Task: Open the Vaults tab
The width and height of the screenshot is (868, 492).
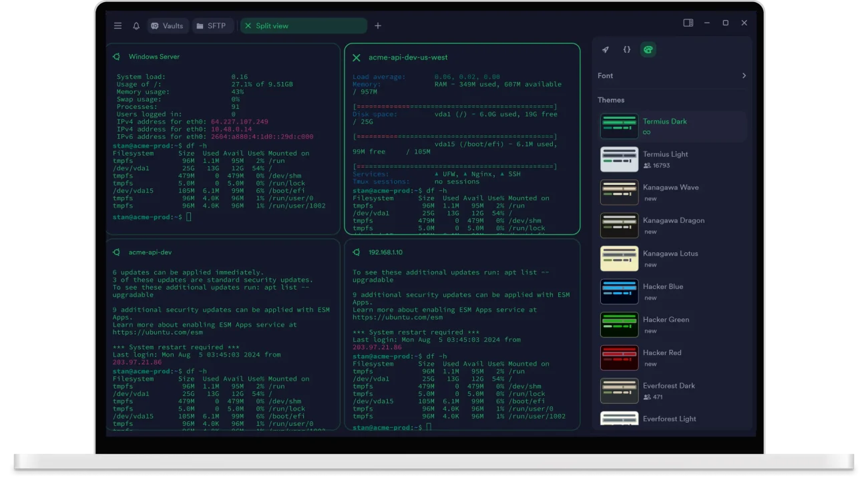Action: [x=167, y=26]
